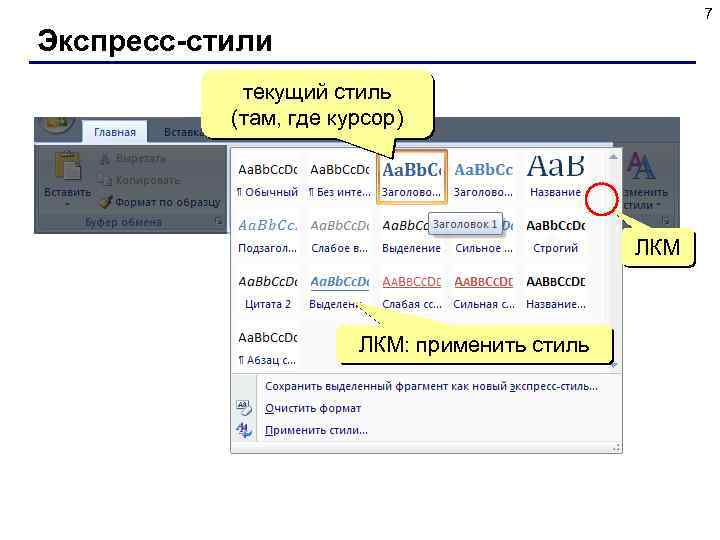Open the Styles group dialog launcher

point(666,221)
